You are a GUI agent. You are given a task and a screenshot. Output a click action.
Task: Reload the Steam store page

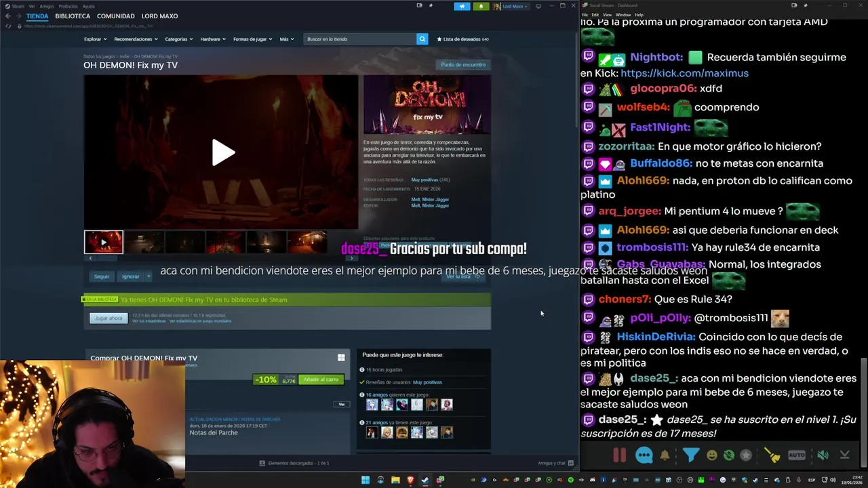(x=8, y=26)
